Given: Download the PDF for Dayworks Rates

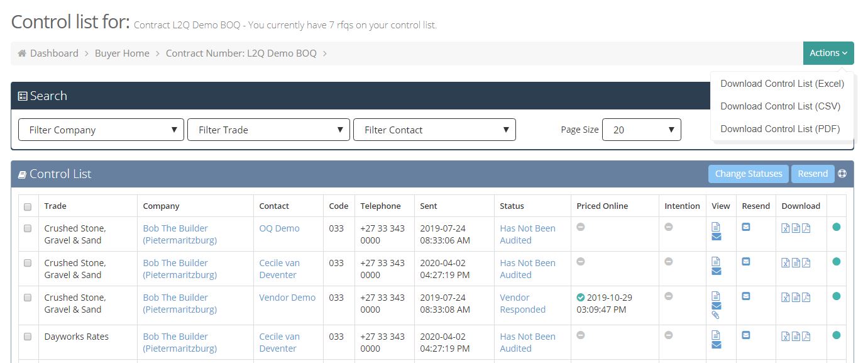Looking at the screenshot, I should point(806,336).
